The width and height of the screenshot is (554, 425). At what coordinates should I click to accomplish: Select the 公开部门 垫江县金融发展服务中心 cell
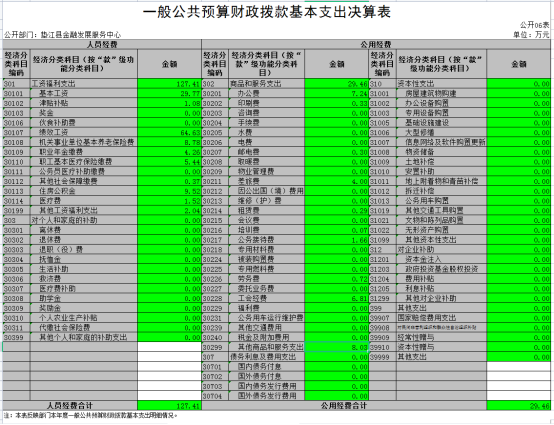coord(63,35)
